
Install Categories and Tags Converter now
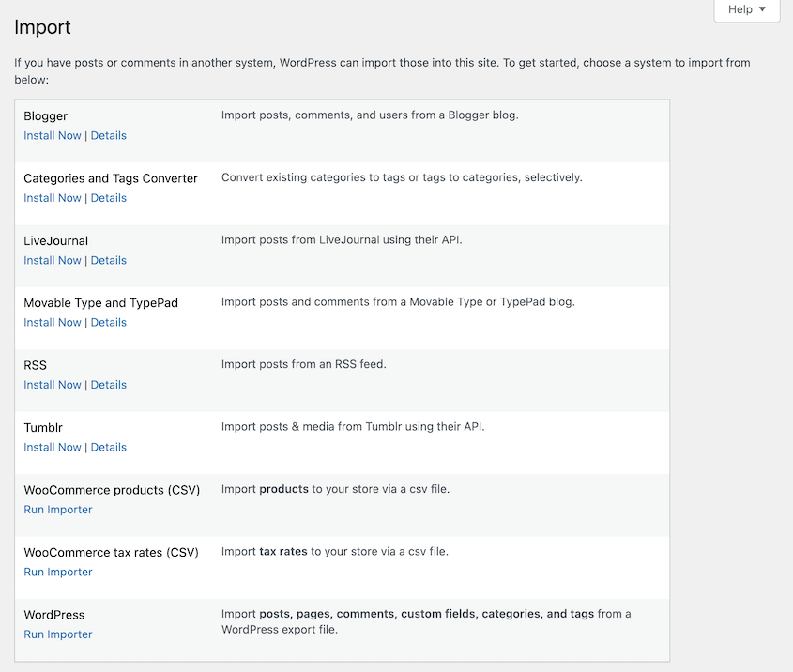coord(53,198)
